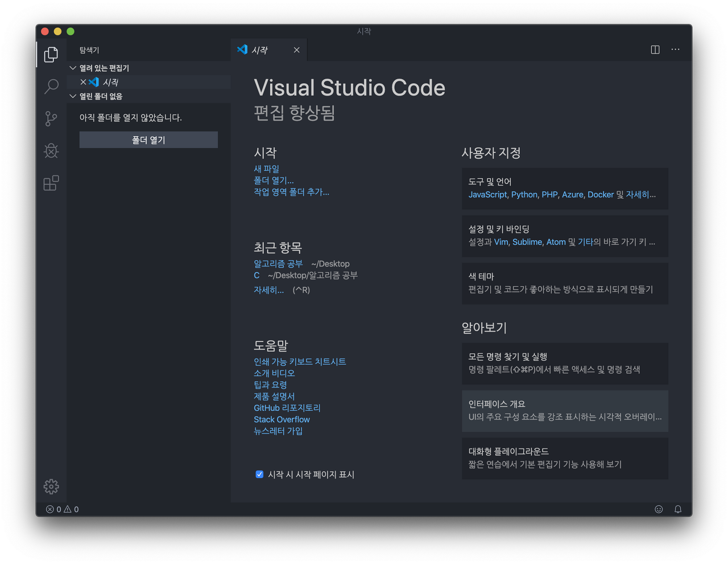The width and height of the screenshot is (728, 564).
Task: Open the GitHub 리포지토리 link
Action: (287, 408)
